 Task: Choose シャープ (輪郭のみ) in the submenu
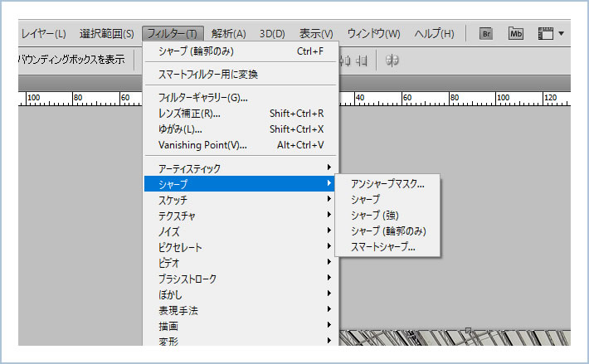click(387, 231)
